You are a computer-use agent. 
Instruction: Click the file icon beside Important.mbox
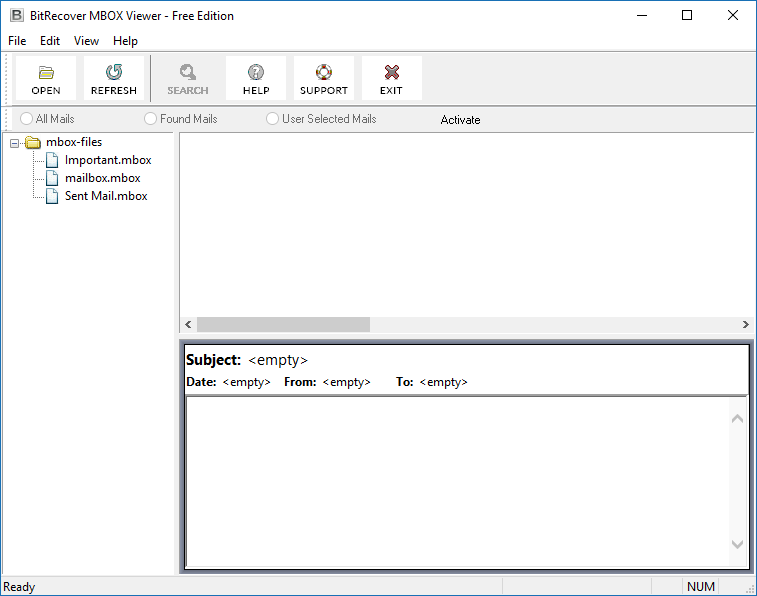[x=52, y=160]
